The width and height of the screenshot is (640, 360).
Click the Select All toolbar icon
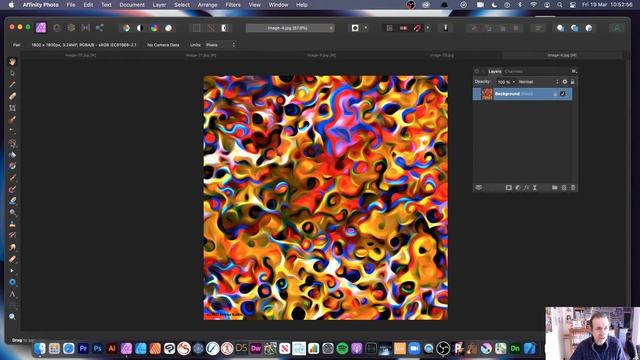point(196,28)
